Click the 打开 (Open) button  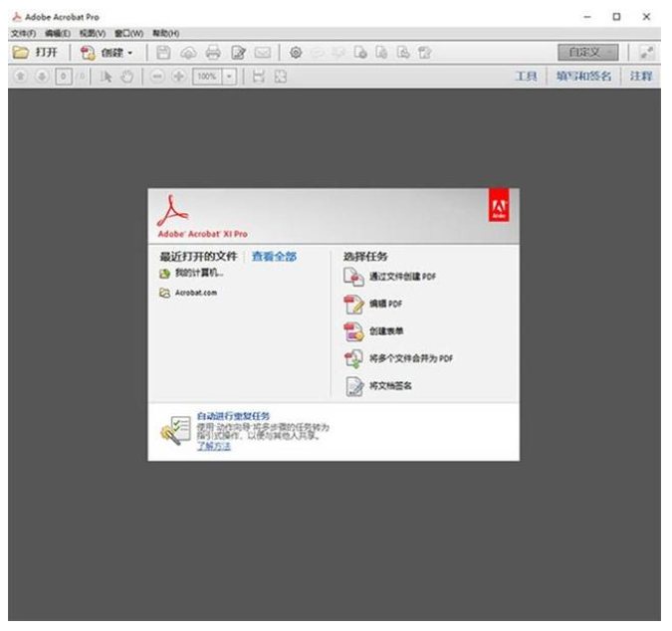36,52
